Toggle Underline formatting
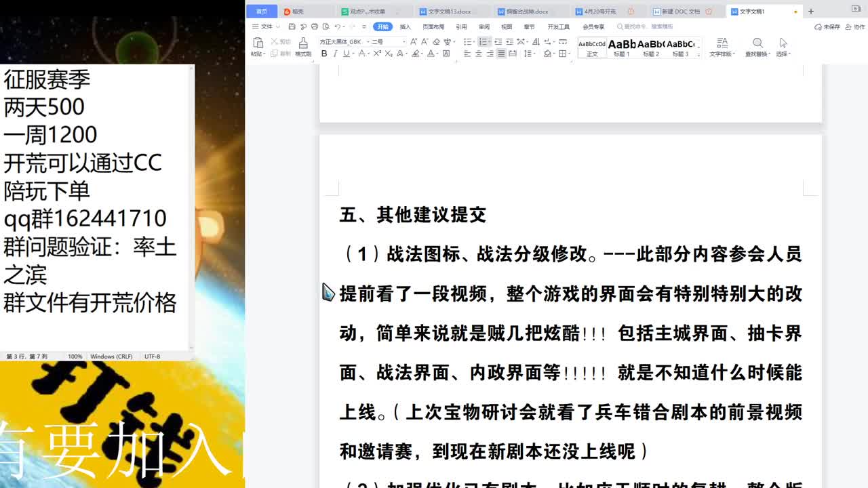 346,54
